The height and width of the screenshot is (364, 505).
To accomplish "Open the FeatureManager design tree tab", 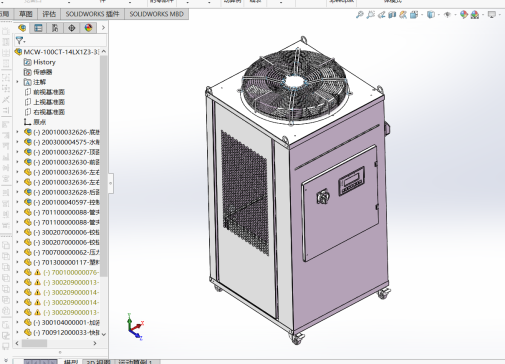I will coord(22,28).
